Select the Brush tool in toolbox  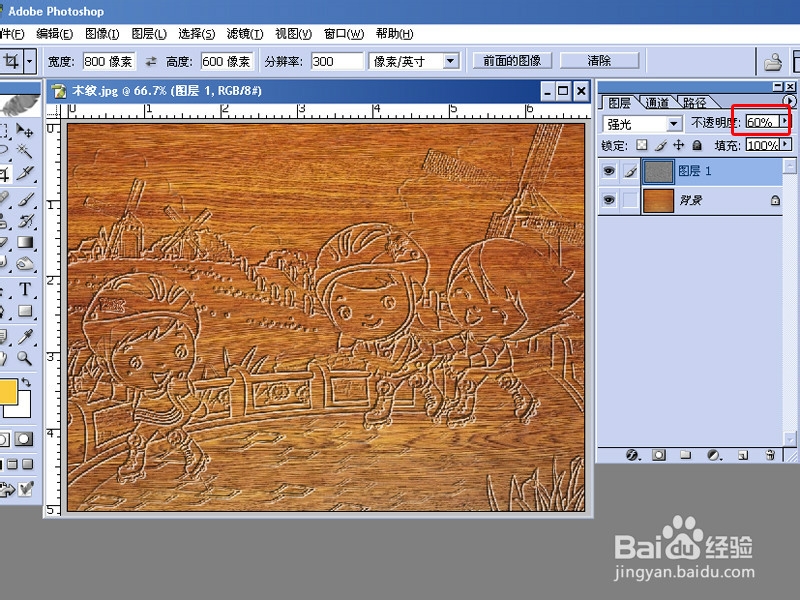(x=25, y=199)
